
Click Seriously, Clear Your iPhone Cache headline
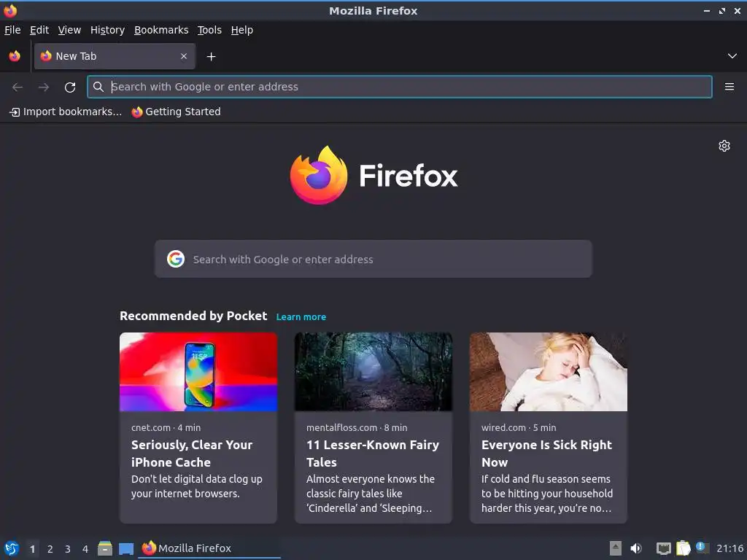click(192, 454)
